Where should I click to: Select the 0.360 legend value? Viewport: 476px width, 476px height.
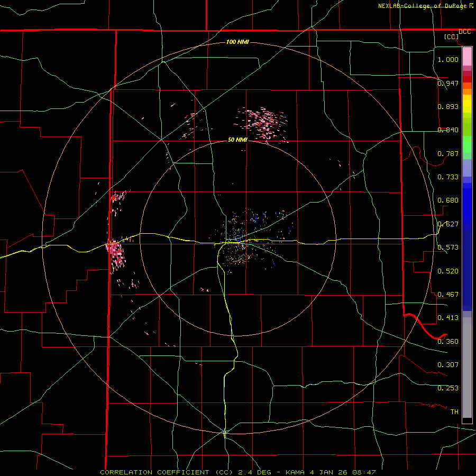[448, 342]
